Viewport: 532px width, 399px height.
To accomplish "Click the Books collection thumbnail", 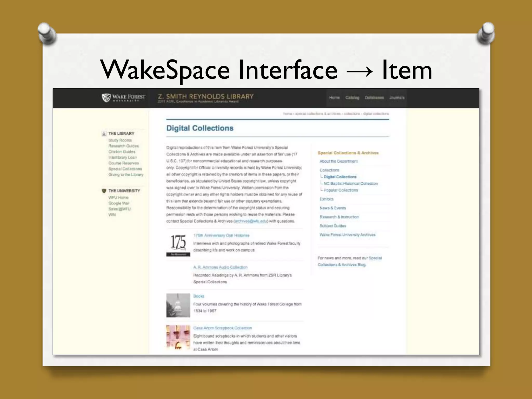I will point(178,305).
